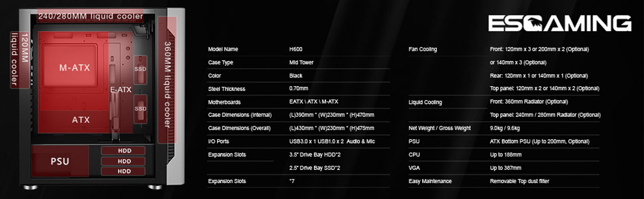This screenshot has height=199, width=644.
Task: Click the 'CPU' spec label
Action: [x=414, y=155]
